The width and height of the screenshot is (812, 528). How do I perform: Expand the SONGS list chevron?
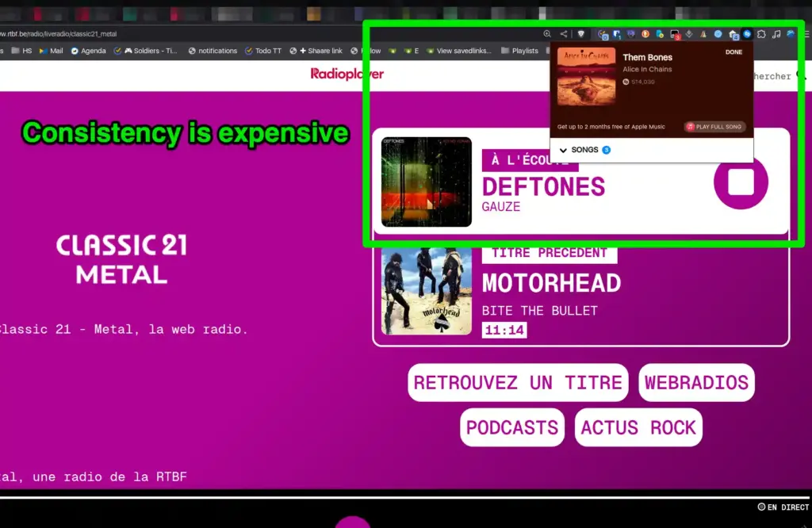click(564, 150)
